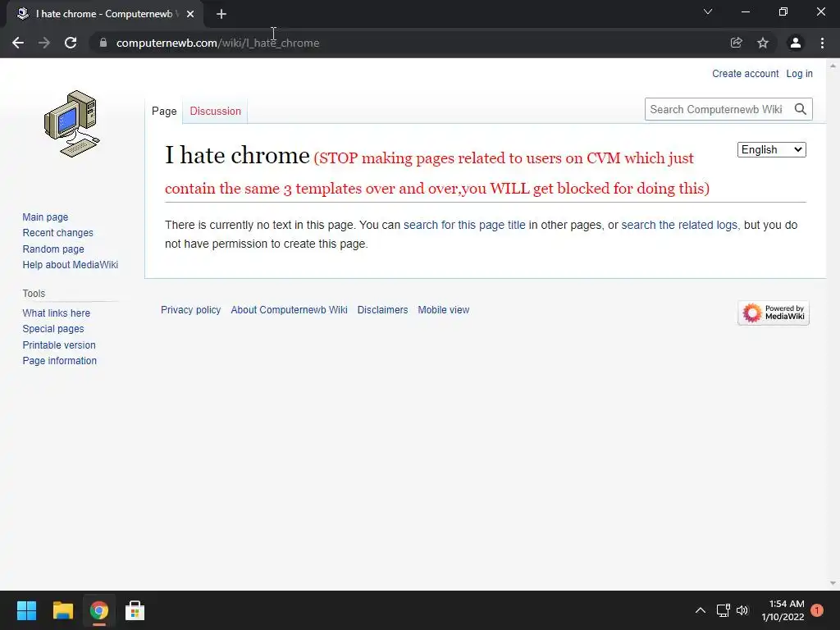Open Special pages
Viewport: 840px width, 630px height.
point(53,328)
